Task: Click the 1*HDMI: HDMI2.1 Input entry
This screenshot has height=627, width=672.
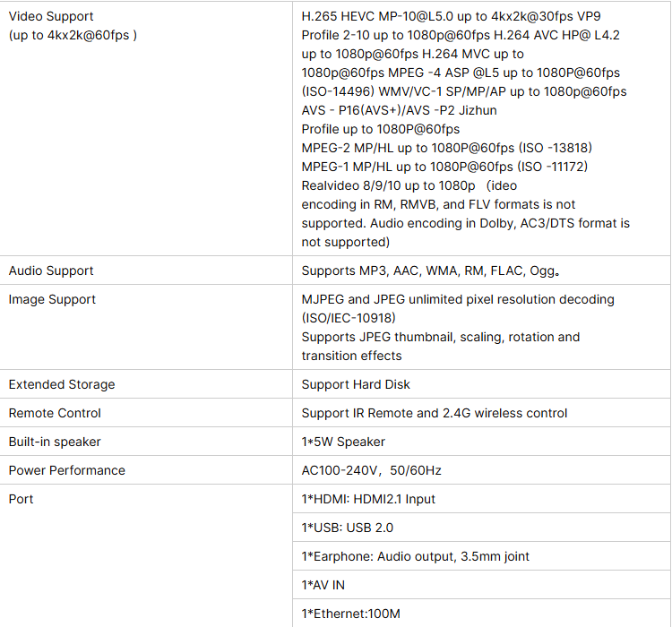Action: click(x=368, y=499)
